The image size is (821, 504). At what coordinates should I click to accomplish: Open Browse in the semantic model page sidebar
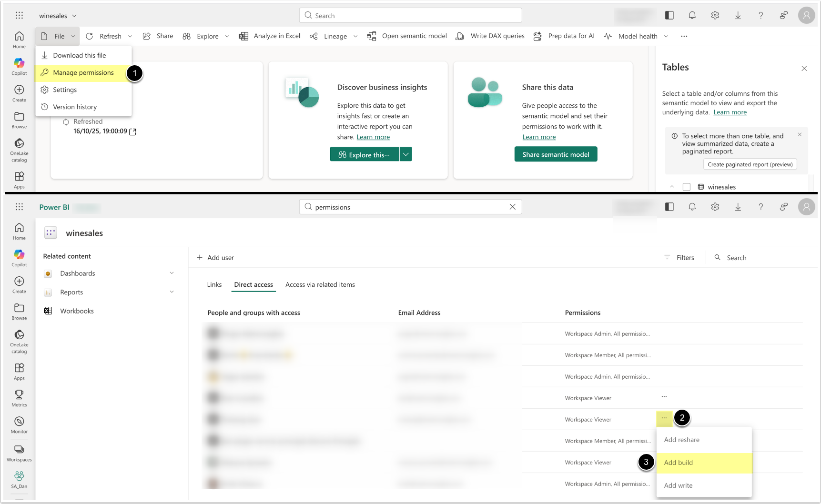[x=19, y=120]
